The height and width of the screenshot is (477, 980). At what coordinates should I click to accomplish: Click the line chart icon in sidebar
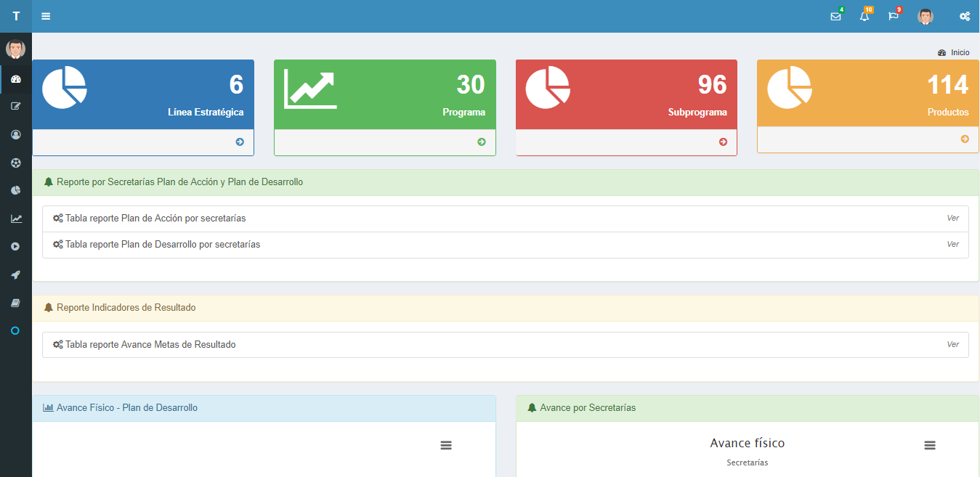(15, 219)
